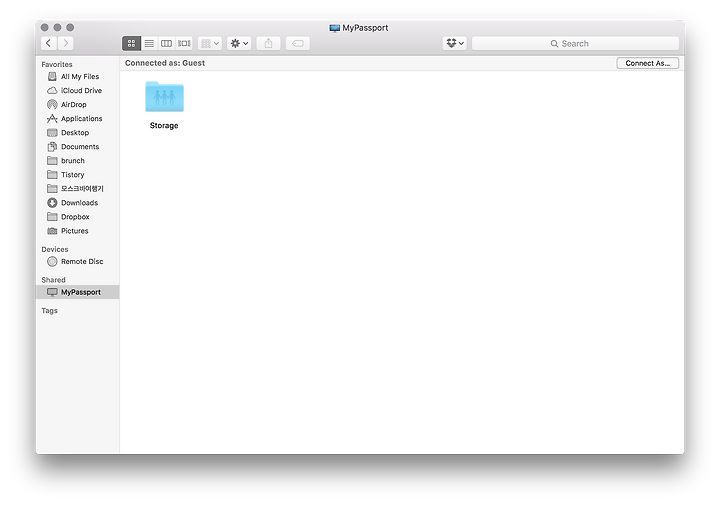Click the Favorites section header

point(57,64)
